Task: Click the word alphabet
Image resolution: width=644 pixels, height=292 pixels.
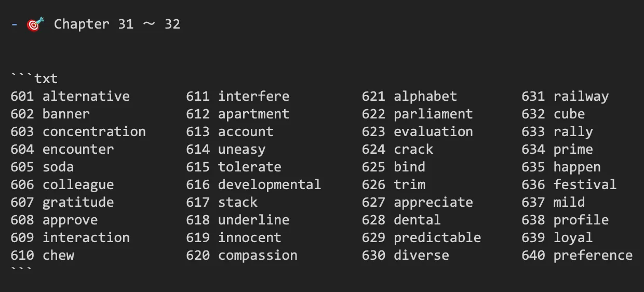Action: coord(425,96)
